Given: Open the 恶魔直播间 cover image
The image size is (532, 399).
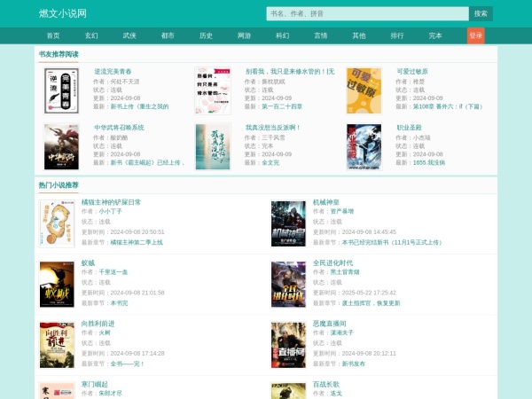Looking at the screenshot, I should point(288,345).
